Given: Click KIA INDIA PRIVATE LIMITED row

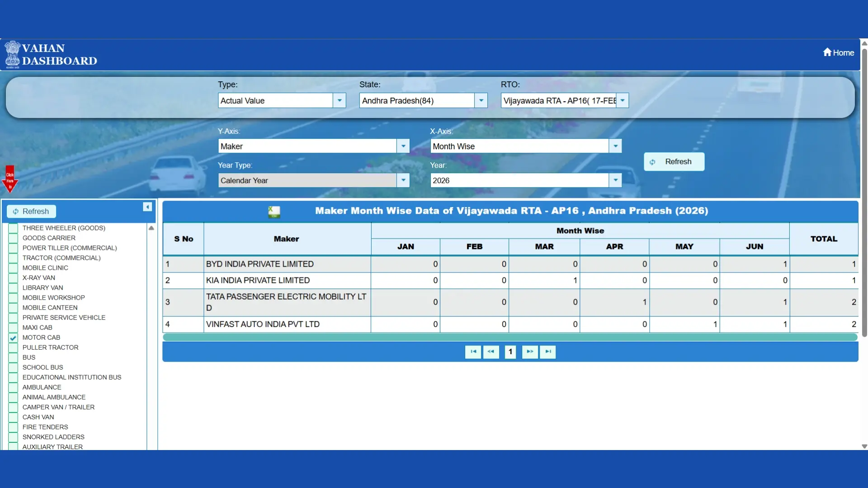Looking at the screenshot, I should click(510, 280).
